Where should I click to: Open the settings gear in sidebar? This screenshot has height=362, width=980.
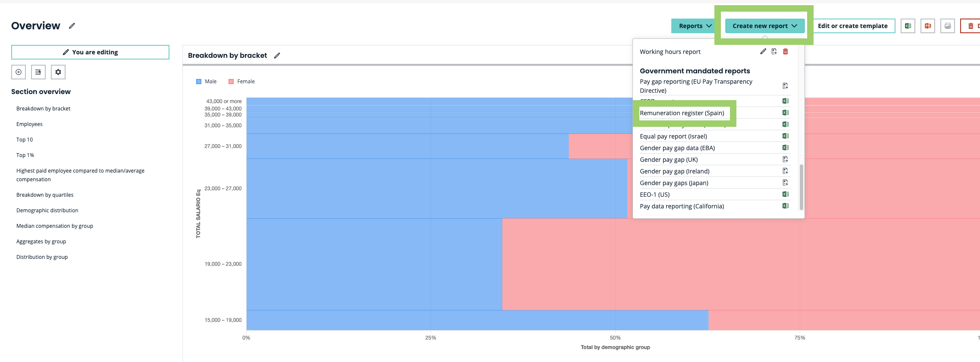[x=58, y=72]
